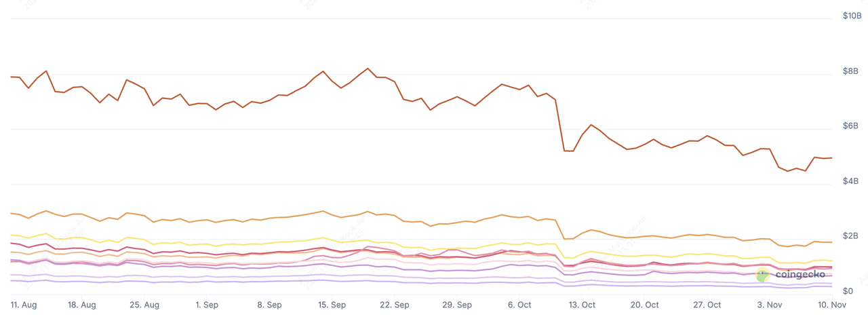Select the 18. Aug axis label

point(82,305)
